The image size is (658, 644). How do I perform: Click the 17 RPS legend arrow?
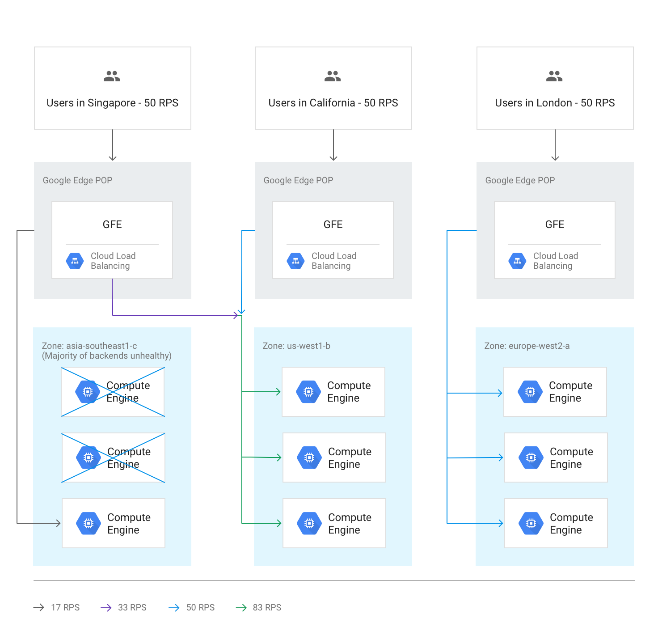click(x=39, y=607)
